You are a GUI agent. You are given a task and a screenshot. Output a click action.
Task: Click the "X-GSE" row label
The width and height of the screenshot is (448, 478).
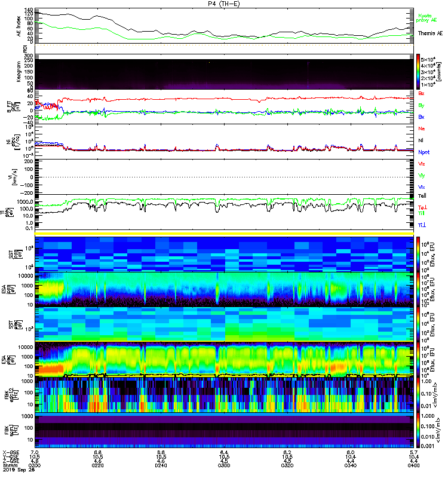coord(11,452)
